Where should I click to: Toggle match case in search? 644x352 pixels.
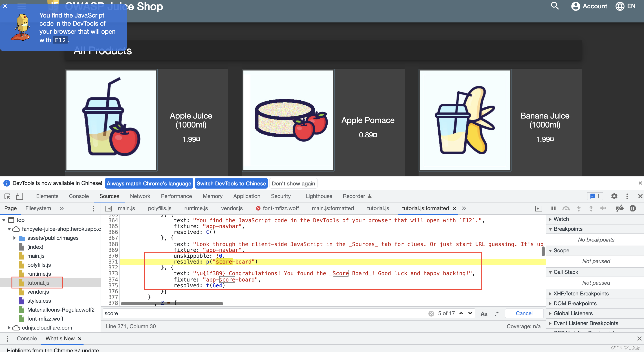tap(484, 313)
